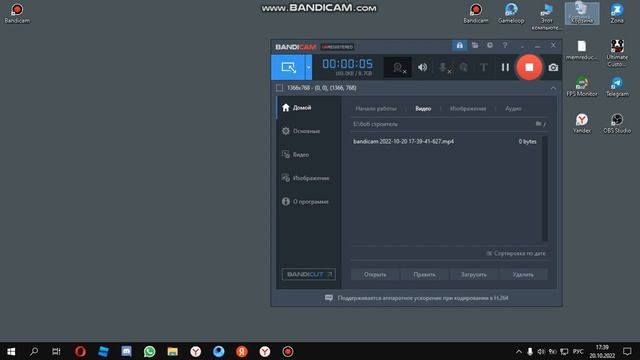Open the О программе sidebar section

pos(309,202)
